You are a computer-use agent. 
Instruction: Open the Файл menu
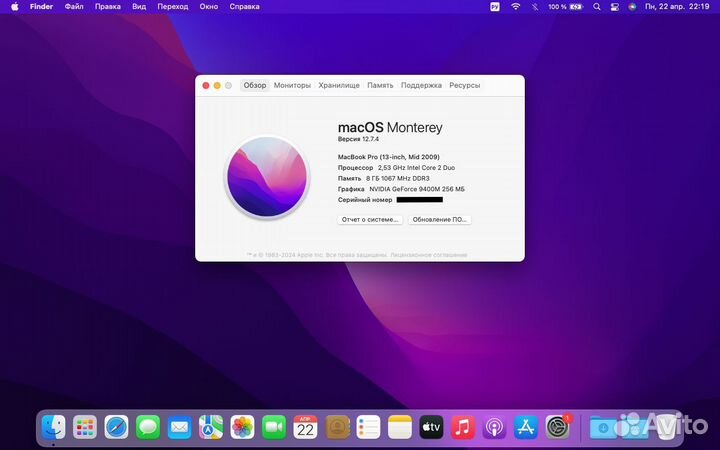click(x=74, y=6)
